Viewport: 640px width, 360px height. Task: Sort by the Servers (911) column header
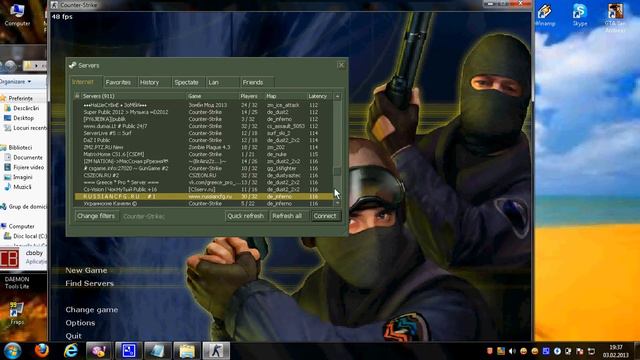coord(133,96)
